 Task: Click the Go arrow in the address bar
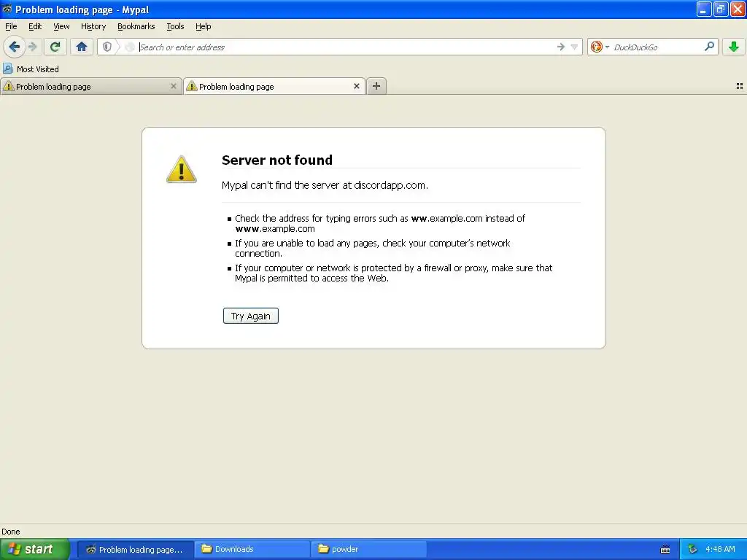tap(561, 47)
